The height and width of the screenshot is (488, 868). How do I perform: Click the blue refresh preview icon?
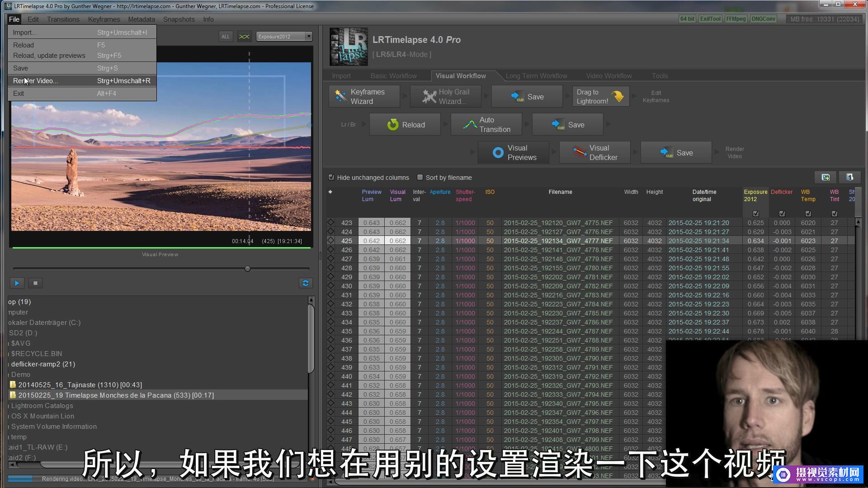[x=306, y=283]
